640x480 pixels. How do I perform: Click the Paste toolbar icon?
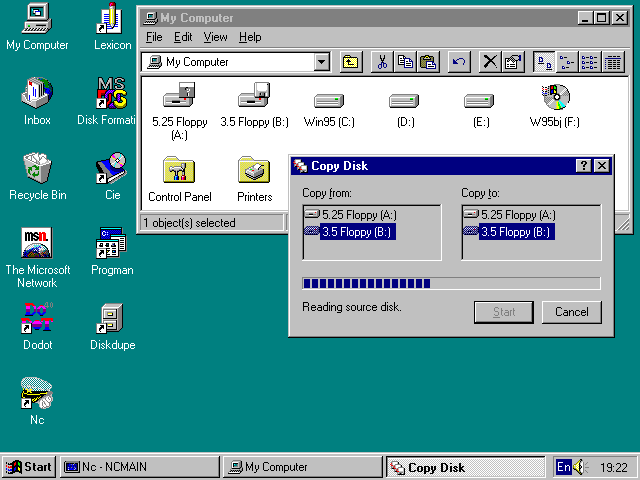(428, 62)
